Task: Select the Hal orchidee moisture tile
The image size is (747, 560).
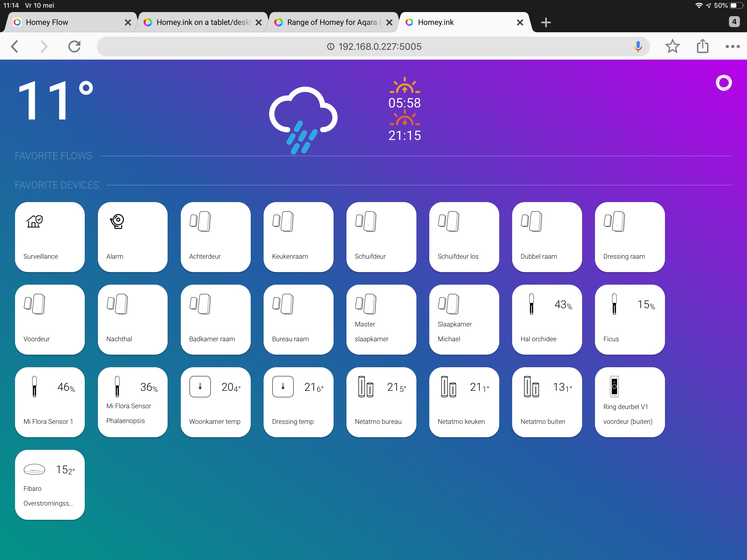Action: (x=546, y=320)
